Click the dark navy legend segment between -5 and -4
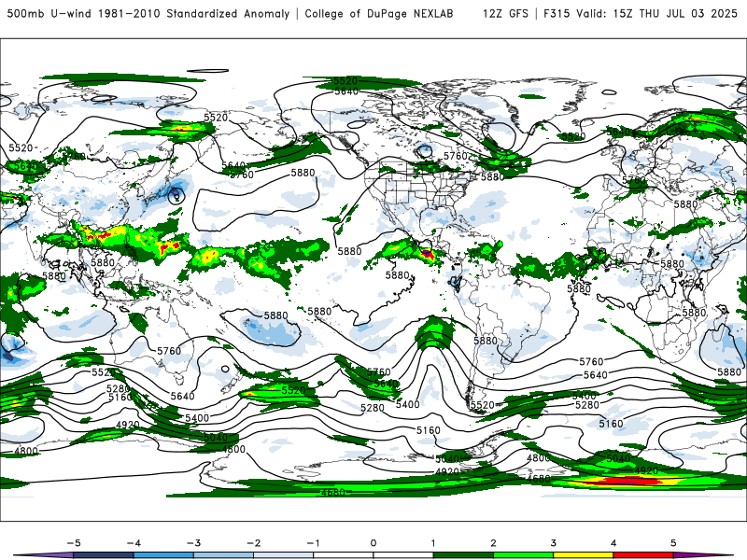The image size is (747, 560). pyautogui.click(x=104, y=555)
